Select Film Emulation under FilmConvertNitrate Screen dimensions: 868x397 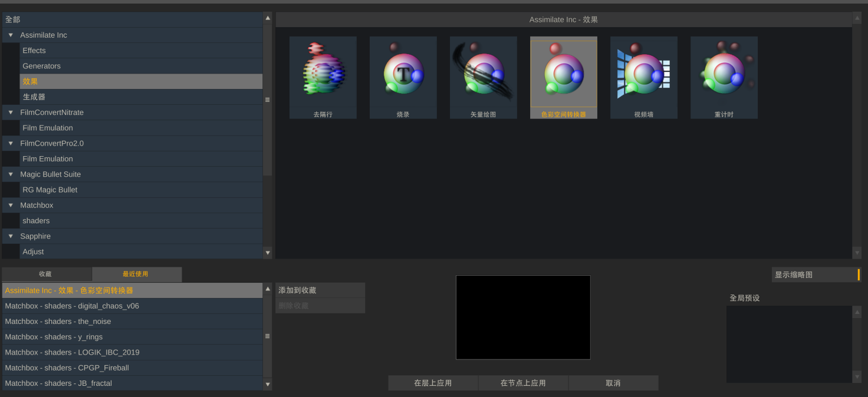coord(141,128)
